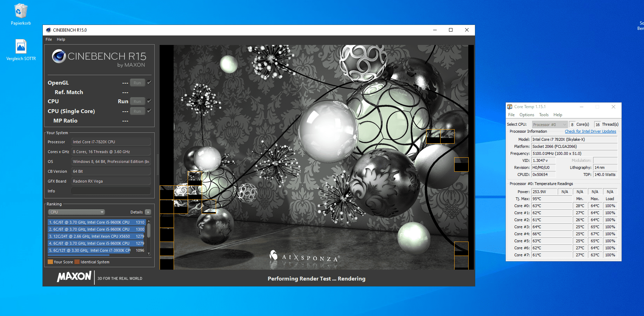The width and height of the screenshot is (644, 316).
Task: Close the Core Temp window
Action: pos(613,107)
